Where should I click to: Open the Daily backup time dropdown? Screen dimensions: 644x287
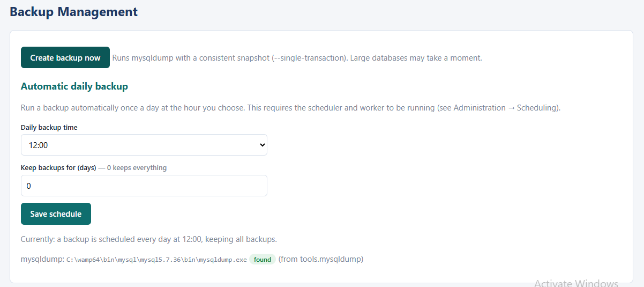coord(144,145)
